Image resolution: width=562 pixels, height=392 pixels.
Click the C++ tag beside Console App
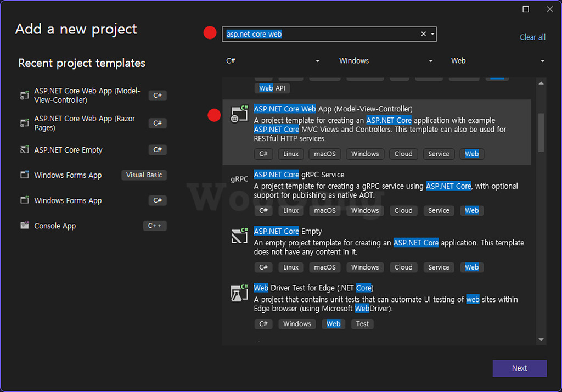(154, 226)
